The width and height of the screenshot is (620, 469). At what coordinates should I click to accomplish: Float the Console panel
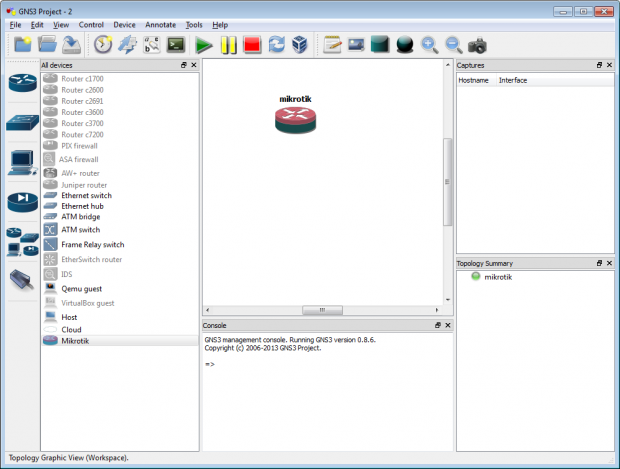tap(438, 325)
